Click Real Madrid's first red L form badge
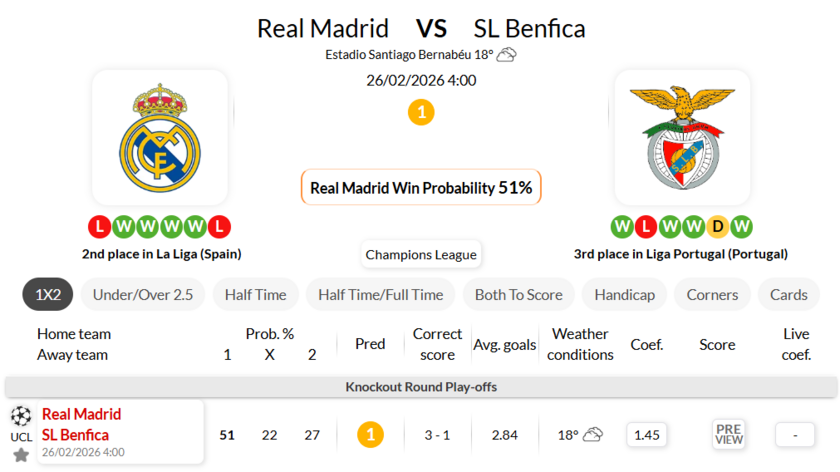Viewport: 840px width, 472px height. coord(99,227)
